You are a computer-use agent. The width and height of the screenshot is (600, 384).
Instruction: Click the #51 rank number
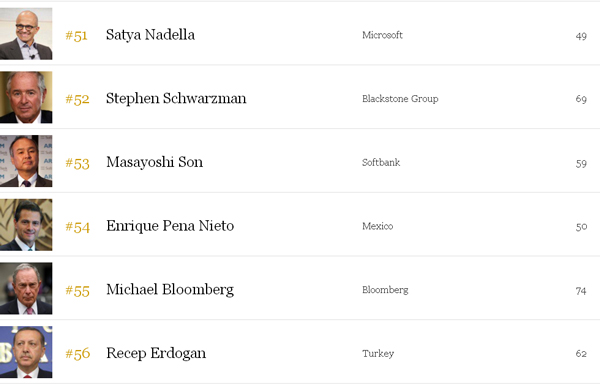point(77,36)
